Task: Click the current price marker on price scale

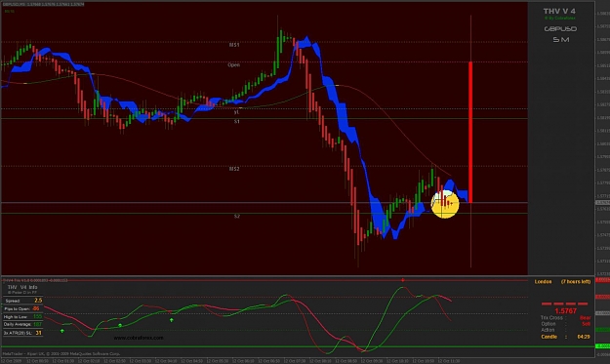Action: coord(602,203)
